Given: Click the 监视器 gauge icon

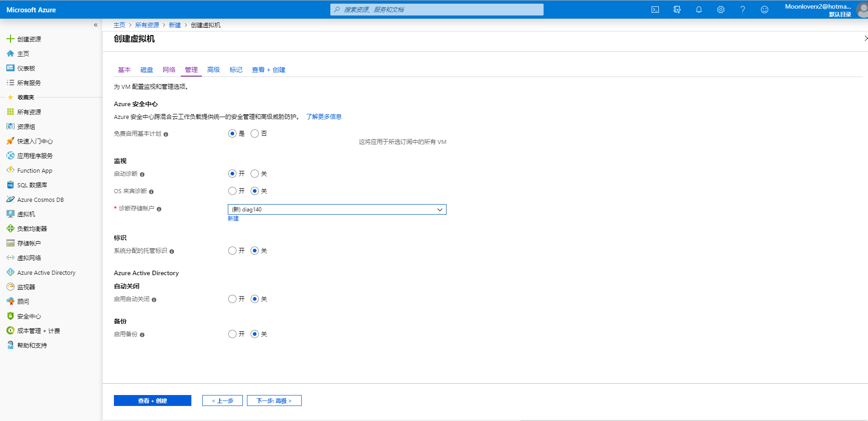Looking at the screenshot, I should pyautogui.click(x=10, y=287).
